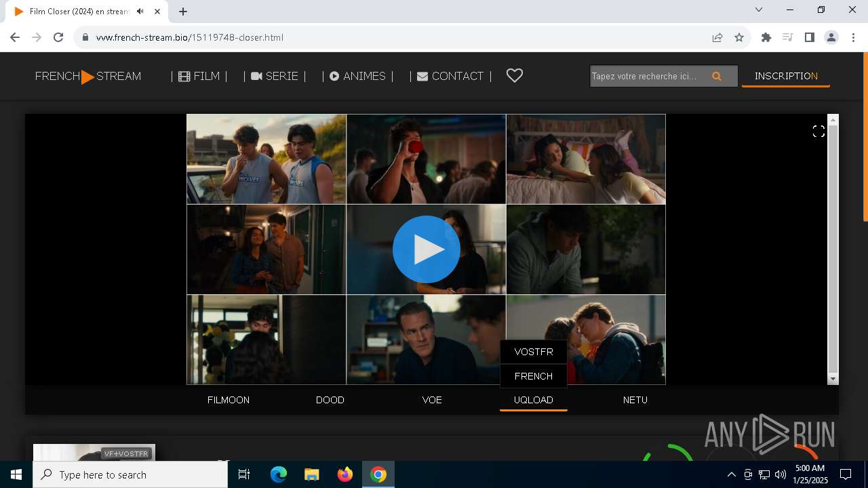Screen dimensions: 868x488
Task: Click the browser forward arrow
Action: [x=37, y=37]
